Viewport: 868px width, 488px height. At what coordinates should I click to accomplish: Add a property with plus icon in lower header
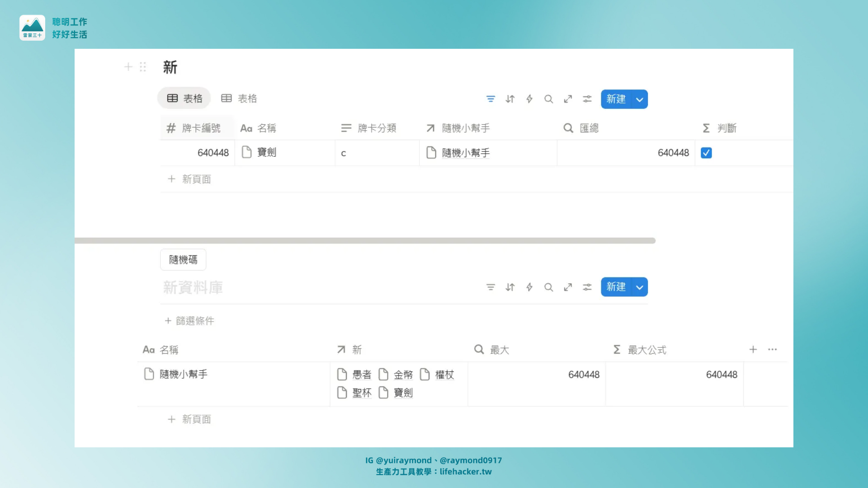click(x=753, y=349)
